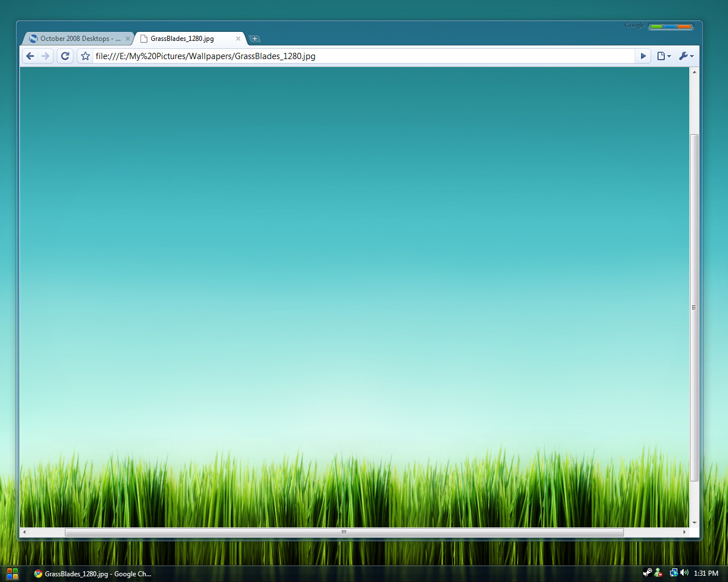The width and height of the screenshot is (728, 582).
Task: Switch to the October 2008 Desktops tab
Action: [77, 39]
